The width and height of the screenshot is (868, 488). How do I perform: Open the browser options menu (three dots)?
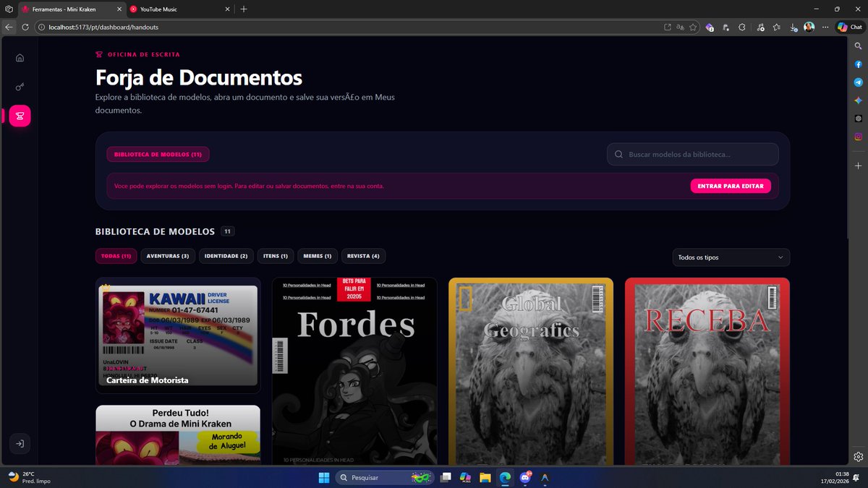[825, 27]
